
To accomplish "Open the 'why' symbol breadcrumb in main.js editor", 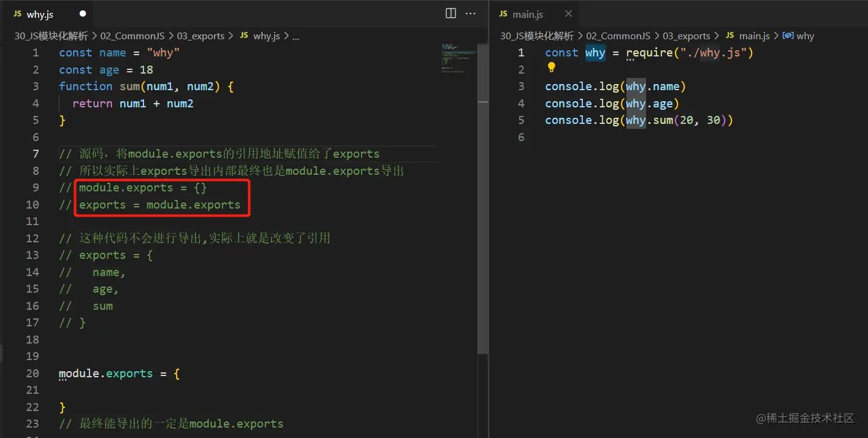I will click(805, 36).
